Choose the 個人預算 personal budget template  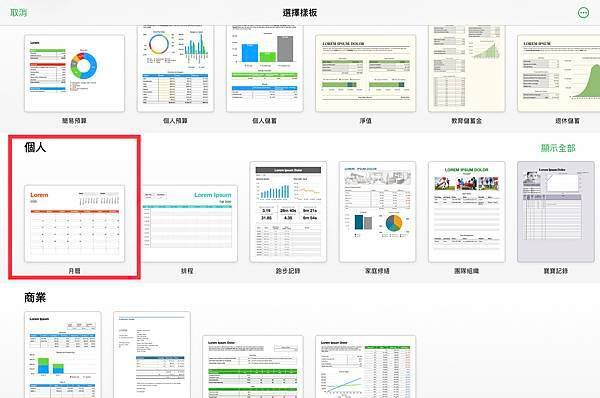(x=176, y=69)
